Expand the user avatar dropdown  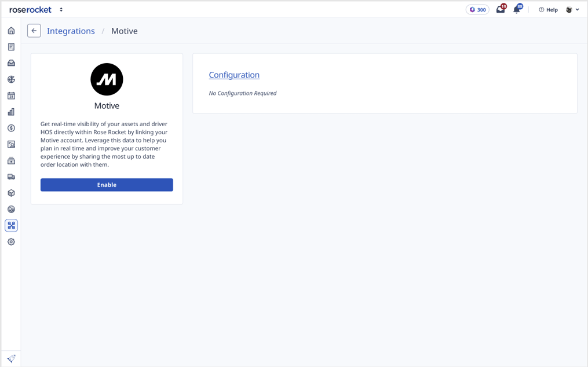click(x=572, y=10)
